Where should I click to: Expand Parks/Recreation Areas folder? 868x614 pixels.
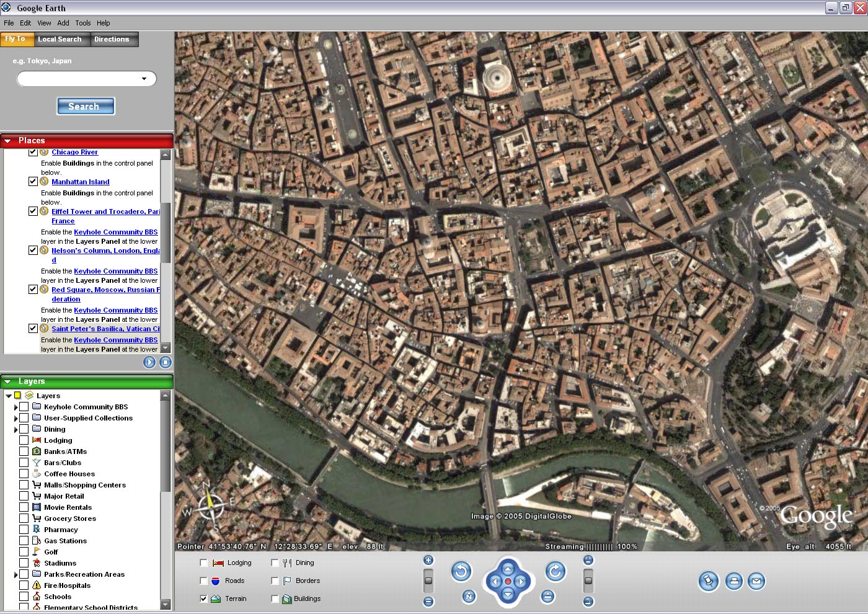(15, 575)
